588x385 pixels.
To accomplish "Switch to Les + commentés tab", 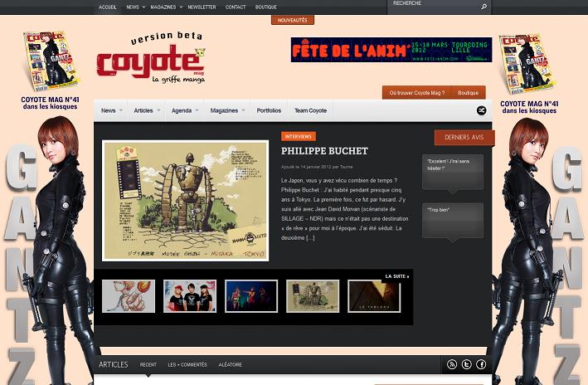I will pos(187,364).
